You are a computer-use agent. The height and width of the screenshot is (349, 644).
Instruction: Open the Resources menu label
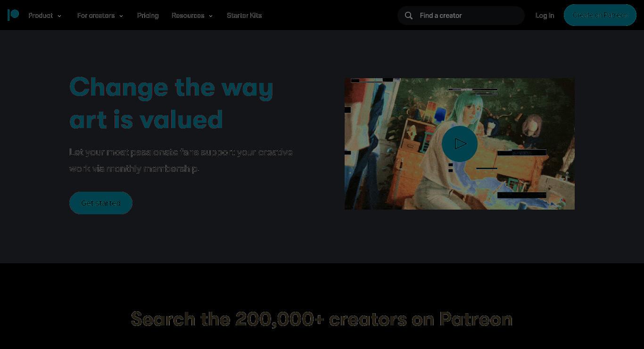tap(188, 16)
